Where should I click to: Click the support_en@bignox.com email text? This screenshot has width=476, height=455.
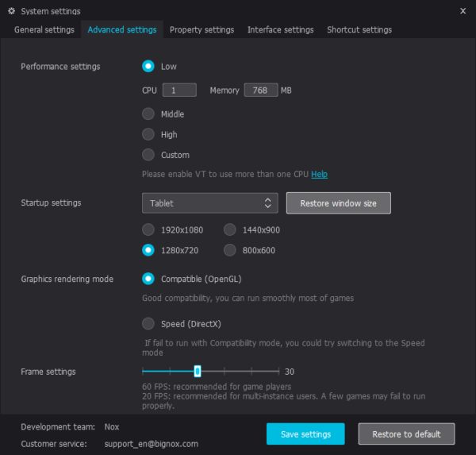click(152, 444)
